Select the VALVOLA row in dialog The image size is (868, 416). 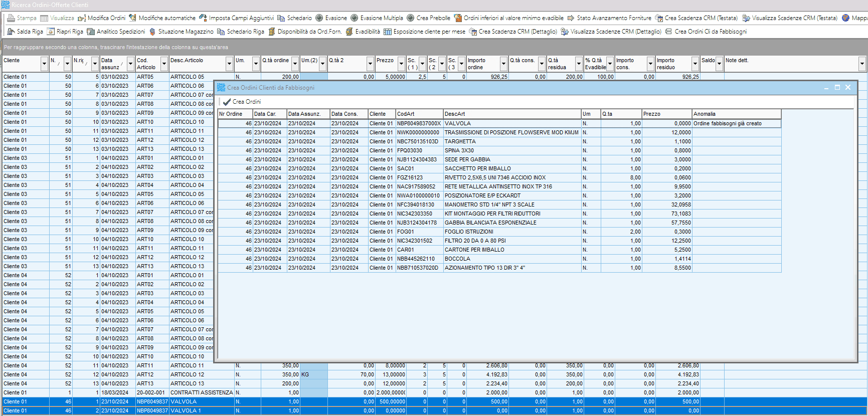pos(499,123)
